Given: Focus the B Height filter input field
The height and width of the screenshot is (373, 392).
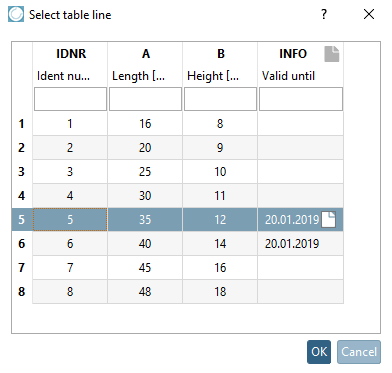Looking at the screenshot, I should point(220,99).
